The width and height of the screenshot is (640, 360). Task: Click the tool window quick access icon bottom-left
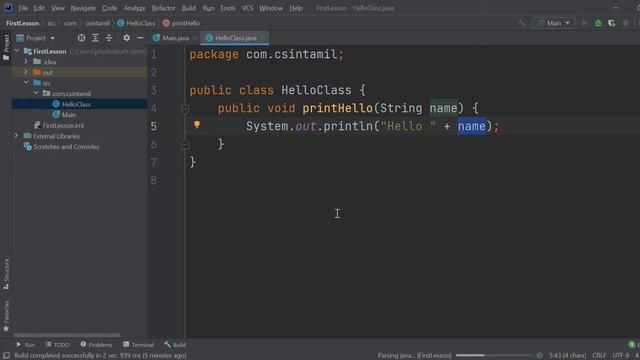(6, 356)
